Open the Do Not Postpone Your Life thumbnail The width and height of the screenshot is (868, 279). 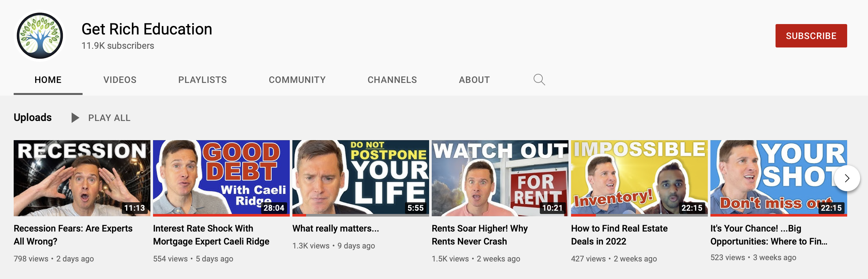360,178
